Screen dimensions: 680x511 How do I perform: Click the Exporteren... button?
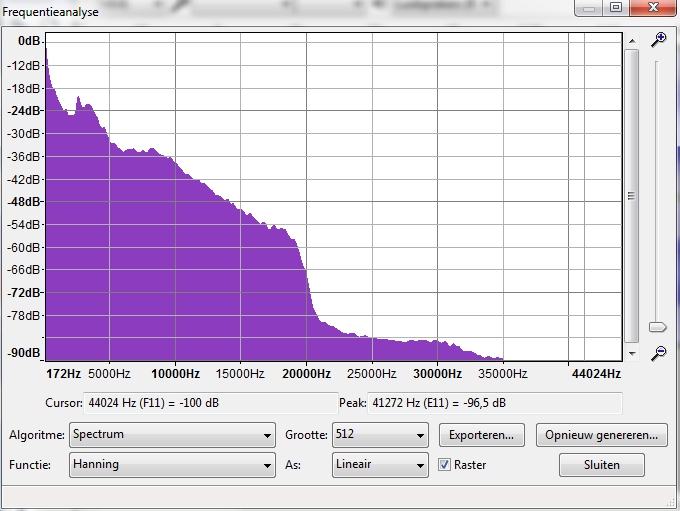(x=481, y=435)
